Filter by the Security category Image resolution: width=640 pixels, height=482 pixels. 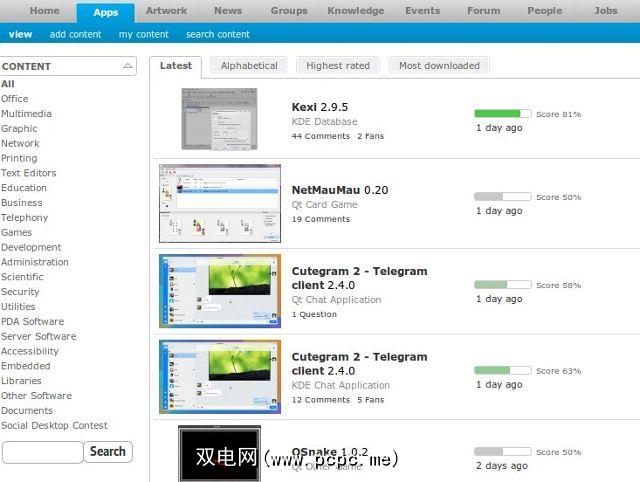(20, 292)
